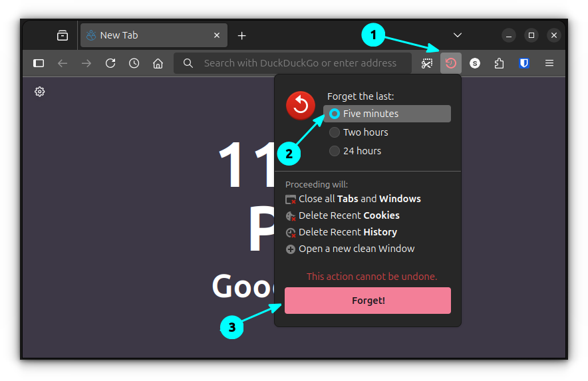Open a new tab with plus button

point(242,35)
